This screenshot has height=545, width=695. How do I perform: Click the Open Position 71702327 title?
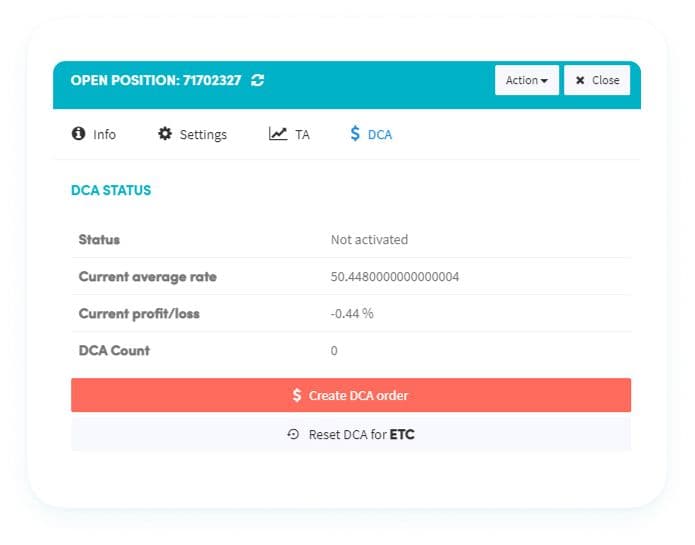156,80
